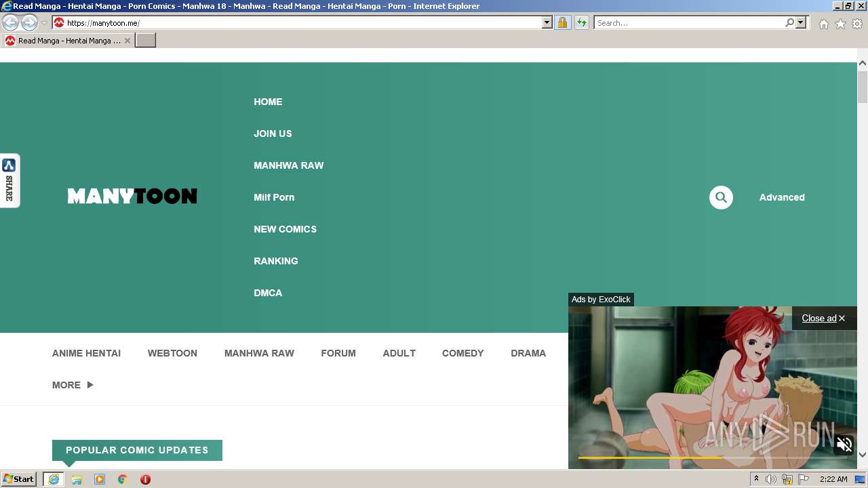Open the search provider dropdown arrow
This screenshot has width=868, height=488.
(801, 22)
